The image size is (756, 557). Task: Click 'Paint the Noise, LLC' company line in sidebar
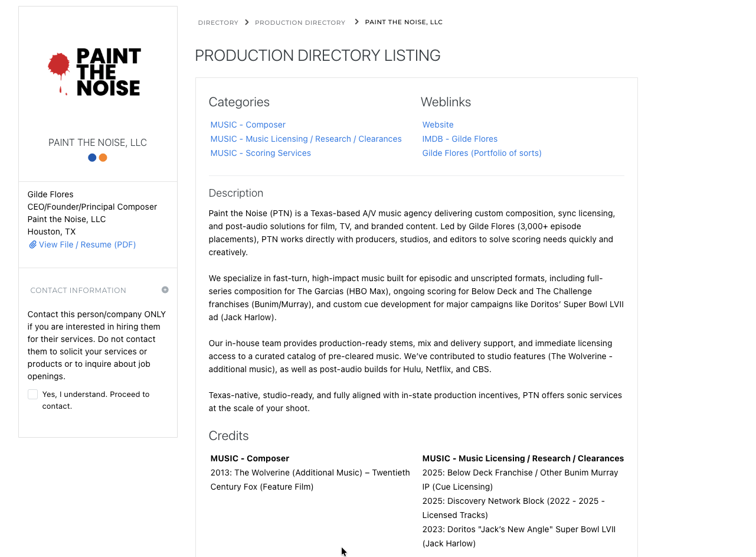[x=67, y=219]
